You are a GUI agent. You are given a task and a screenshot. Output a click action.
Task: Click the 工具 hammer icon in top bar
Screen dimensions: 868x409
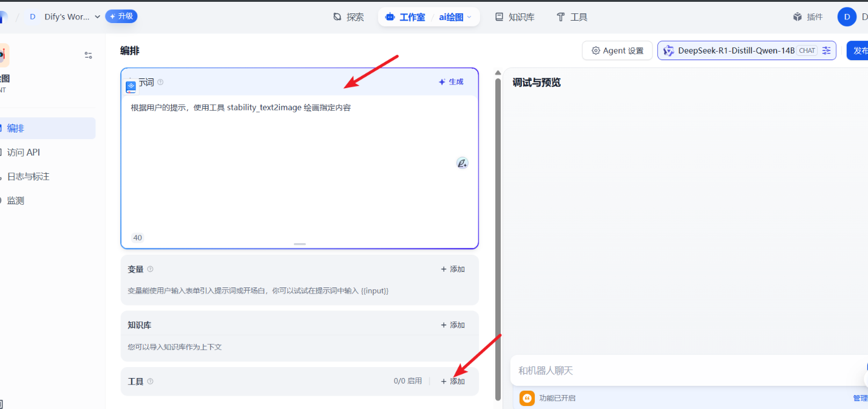tap(561, 17)
